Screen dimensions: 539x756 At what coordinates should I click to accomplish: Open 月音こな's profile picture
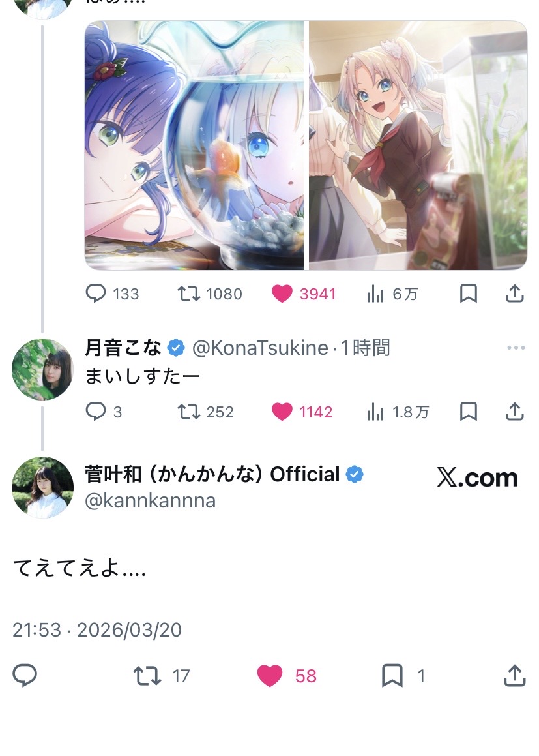(x=43, y=369)
